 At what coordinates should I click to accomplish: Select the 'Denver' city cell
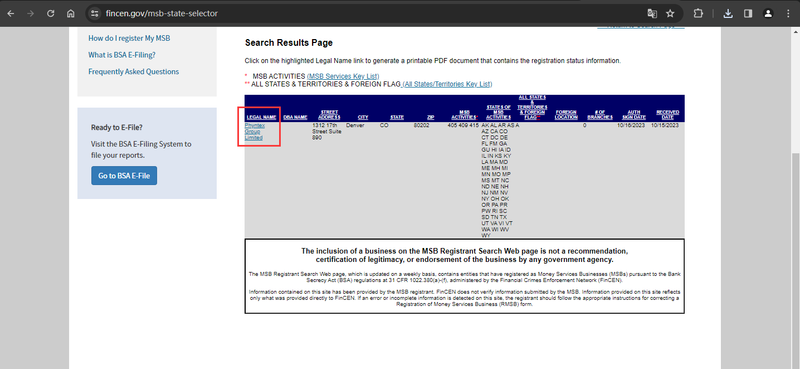(355, 125)
